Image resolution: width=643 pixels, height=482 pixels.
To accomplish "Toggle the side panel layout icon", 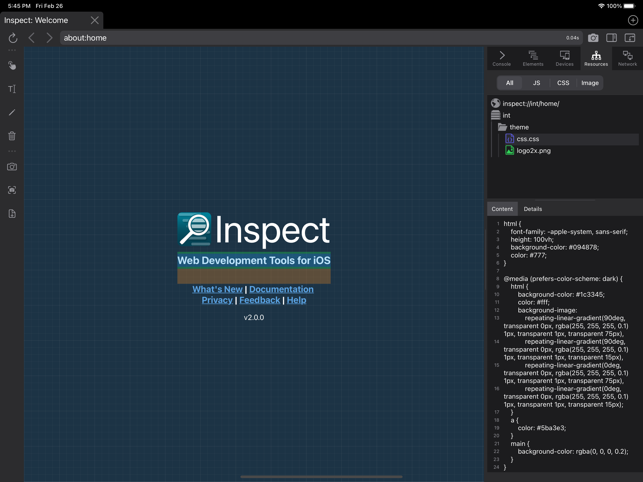I will pyautogui.click(x=611, y=38).
